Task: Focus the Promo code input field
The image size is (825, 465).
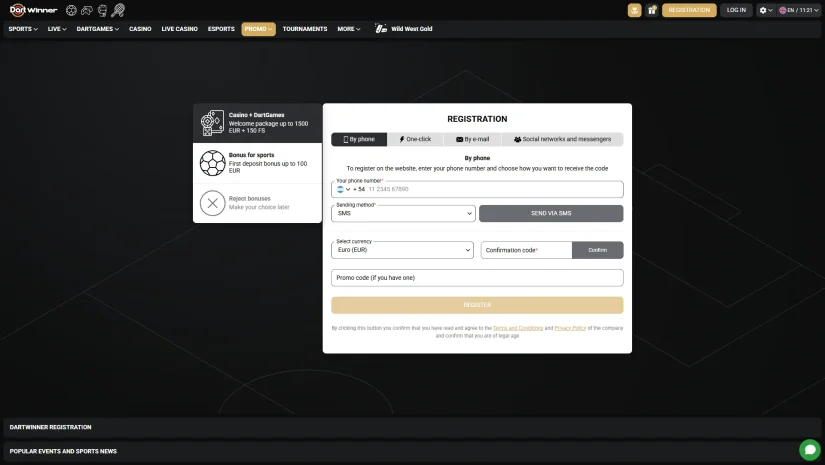Action: [x=477, y=278]
